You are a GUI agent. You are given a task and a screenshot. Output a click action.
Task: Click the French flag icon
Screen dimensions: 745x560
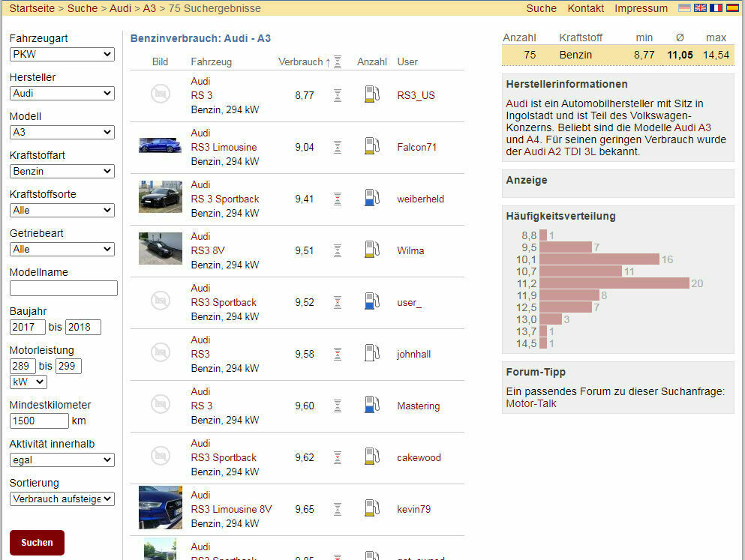point(716,8)
